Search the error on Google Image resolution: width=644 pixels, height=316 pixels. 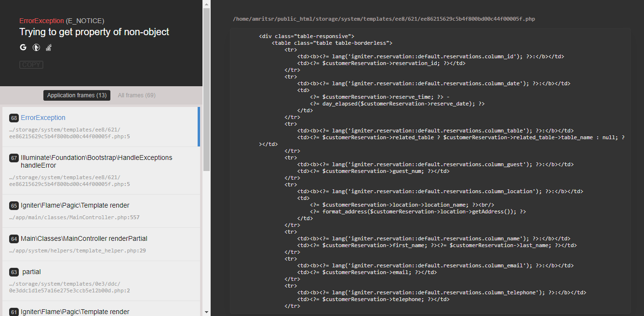pyautogui.click(x=23, y=47)
